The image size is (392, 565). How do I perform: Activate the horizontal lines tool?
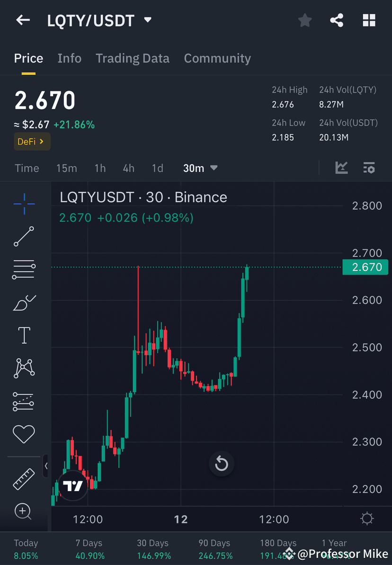24,269
